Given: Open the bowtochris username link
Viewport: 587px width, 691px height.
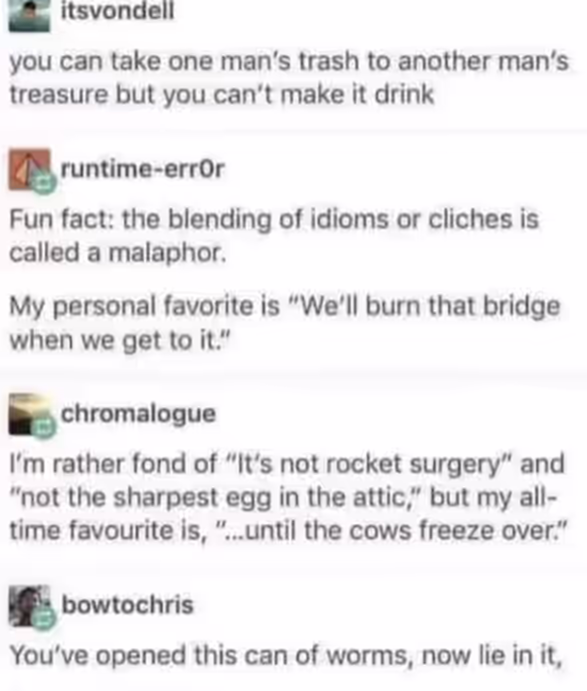Looking at the screenshot, I should pos(127,605).
